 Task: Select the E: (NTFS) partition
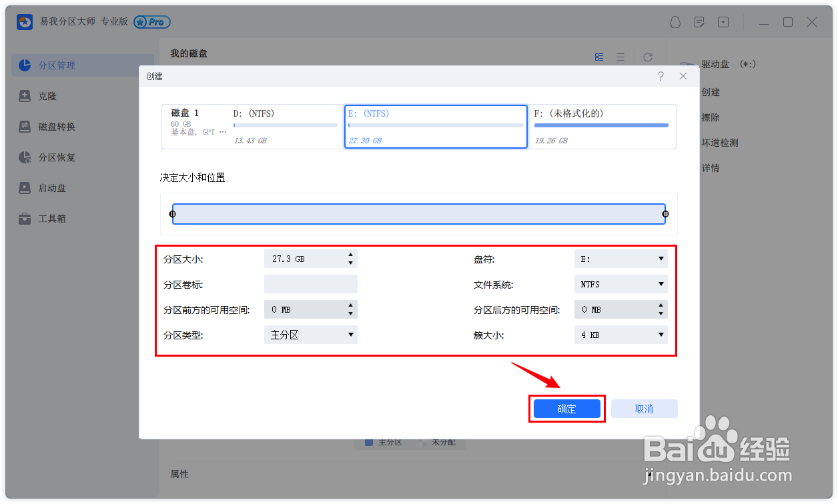[436, 127]
